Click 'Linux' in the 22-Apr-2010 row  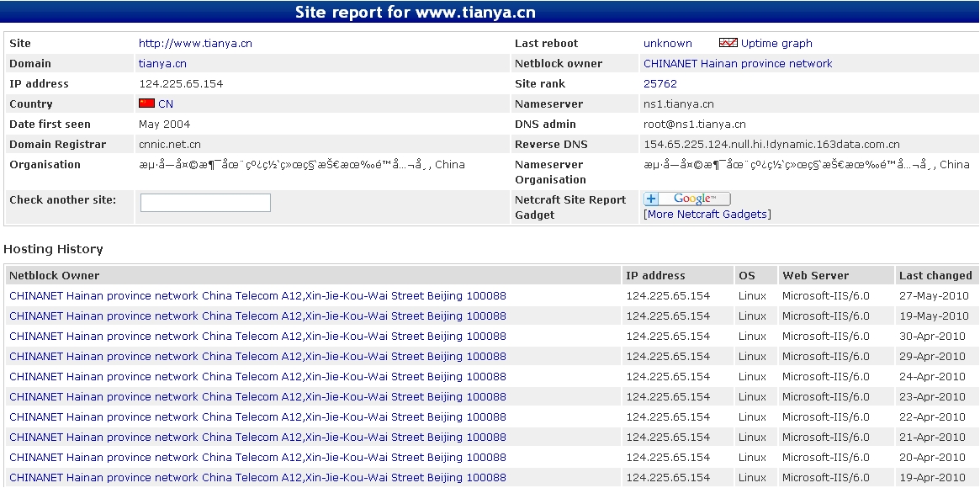pyautogui.click(x=752, y=416)
